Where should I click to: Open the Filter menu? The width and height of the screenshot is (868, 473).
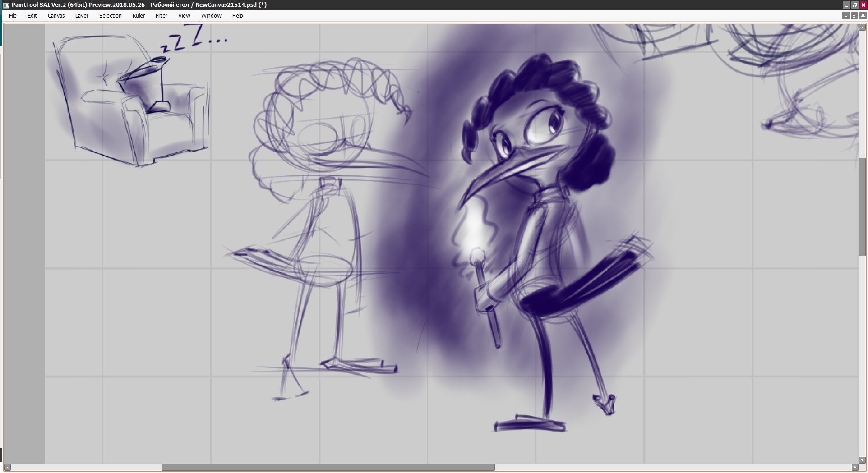pos(161,15)
